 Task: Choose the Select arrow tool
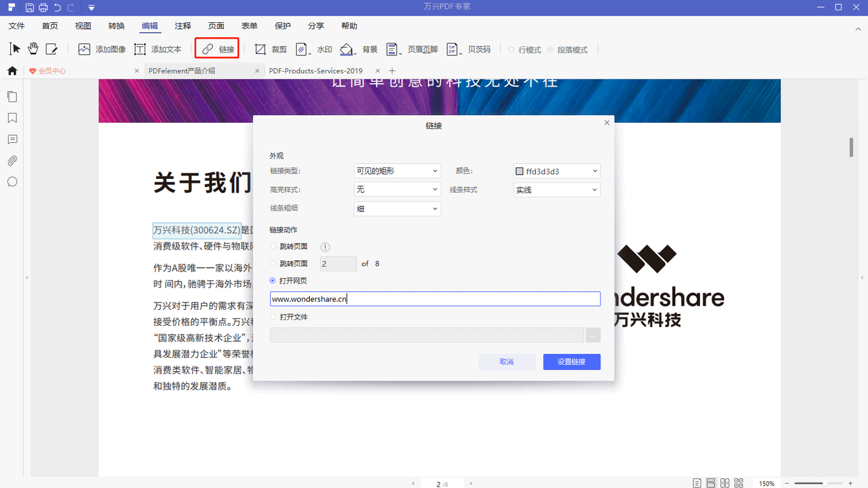point(15,49)
